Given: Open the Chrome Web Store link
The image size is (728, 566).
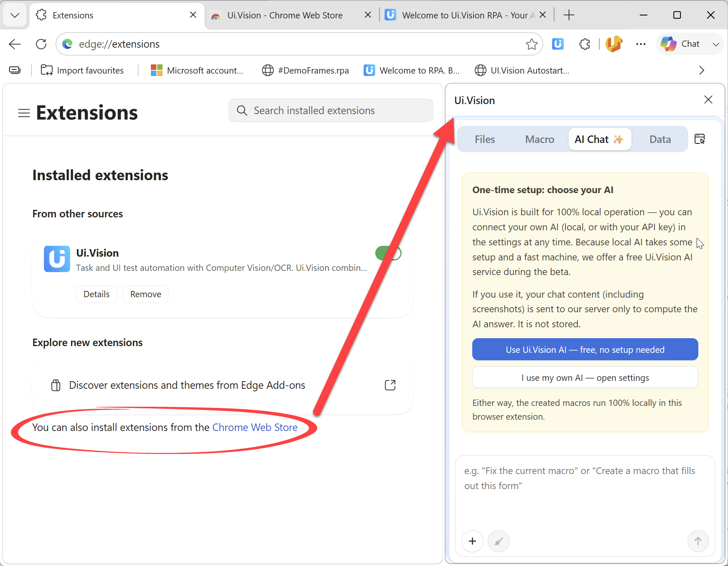Looking at the screenshot, I should point(255,427).
